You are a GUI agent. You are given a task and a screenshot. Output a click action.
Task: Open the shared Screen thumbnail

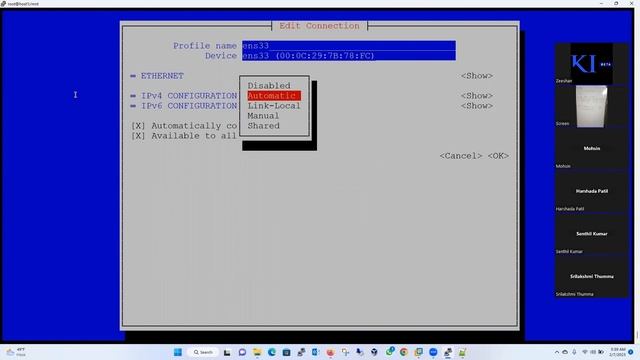coord(591,107)
